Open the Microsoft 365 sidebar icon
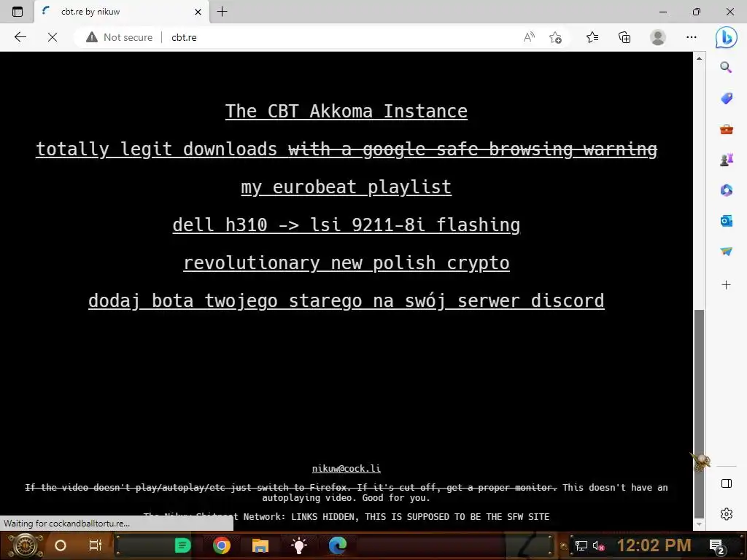The height and width of the screenshot is (560, 747). [x=726, y=190]
